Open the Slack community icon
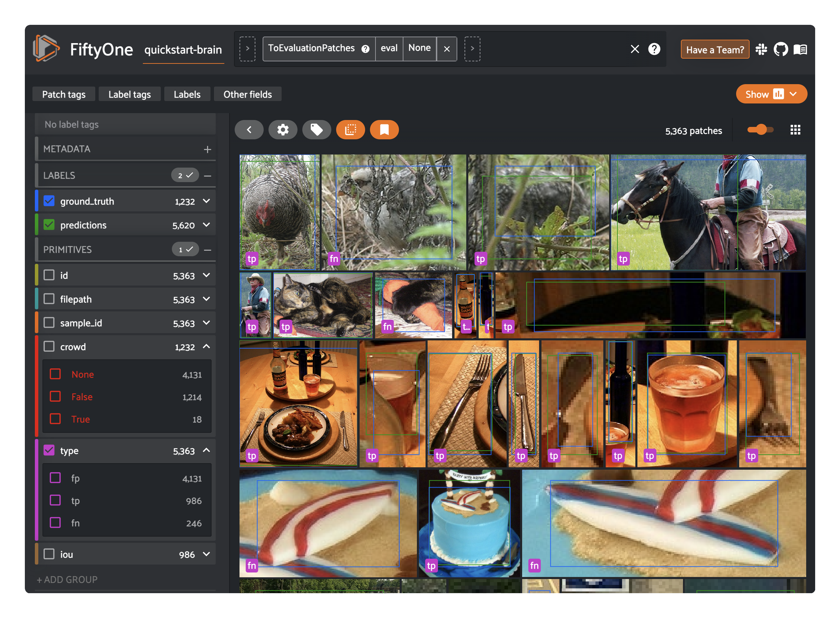This screenshot has height=618, width=840. [761, 49]
